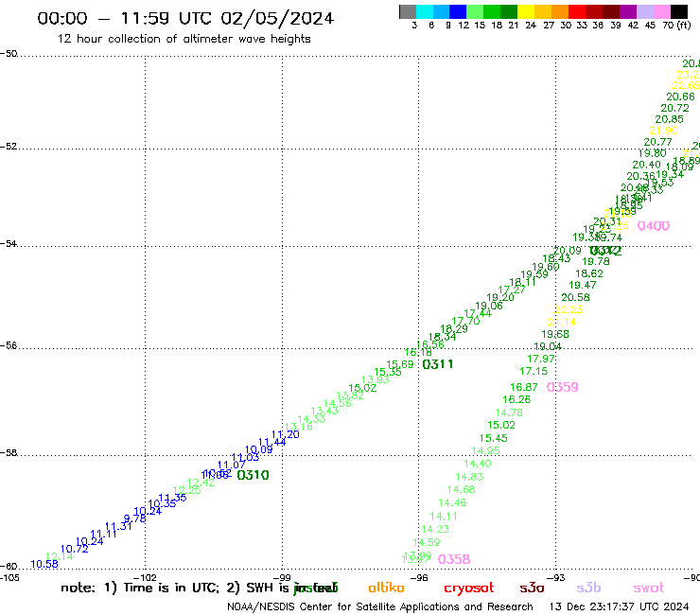Image resolution: width=700 pixels, height=615 pixels.
Task: Click the 20.72 wave height value
Action: [x=675, y=108]
